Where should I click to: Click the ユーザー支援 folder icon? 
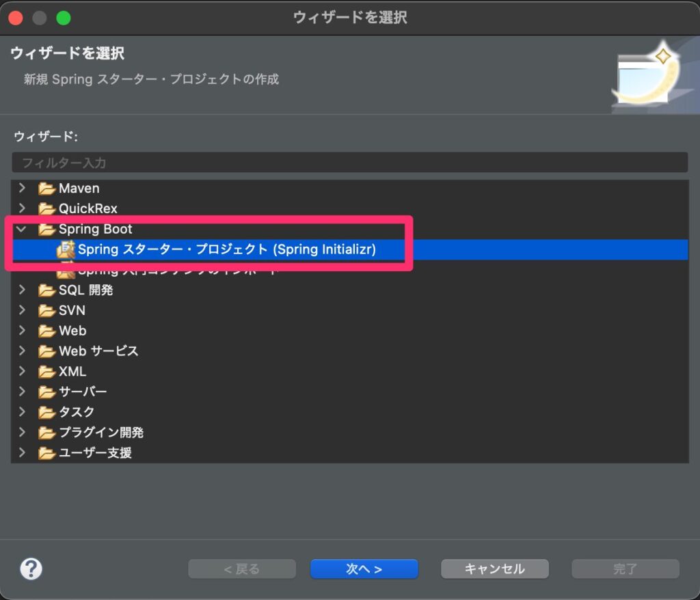pos(46,453)
